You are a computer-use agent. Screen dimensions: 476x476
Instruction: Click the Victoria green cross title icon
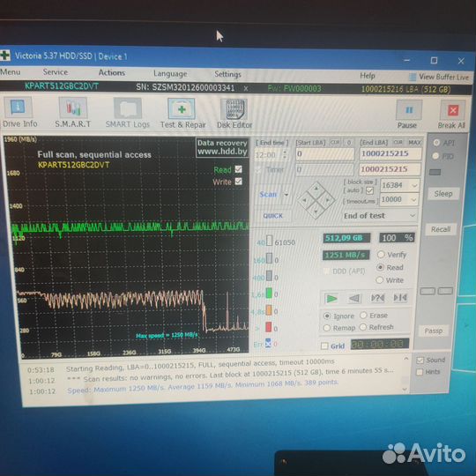click(5, 56)
